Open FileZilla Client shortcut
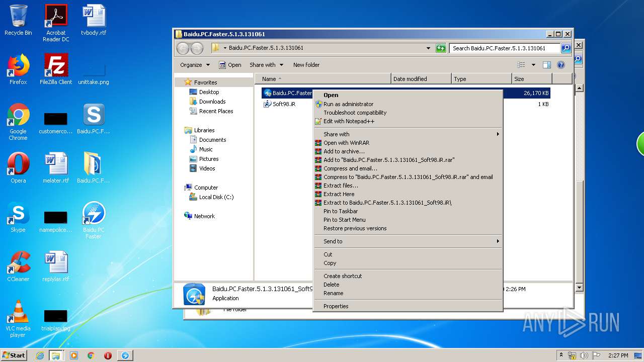The height and width of the screenshot is (362, 644). (x=56, y=69)
